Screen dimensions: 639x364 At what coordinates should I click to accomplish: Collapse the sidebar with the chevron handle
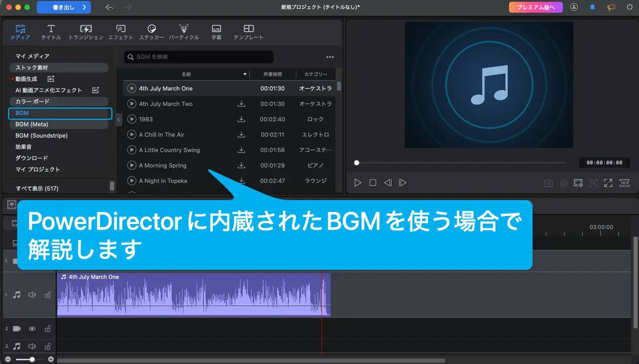click(x=119, y=120)
